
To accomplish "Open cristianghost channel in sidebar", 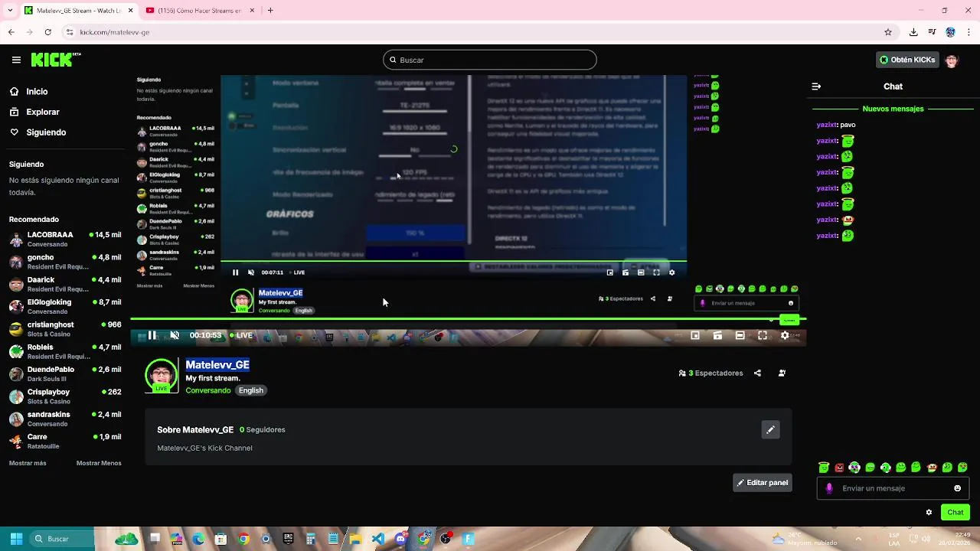I will coord(65,329).
